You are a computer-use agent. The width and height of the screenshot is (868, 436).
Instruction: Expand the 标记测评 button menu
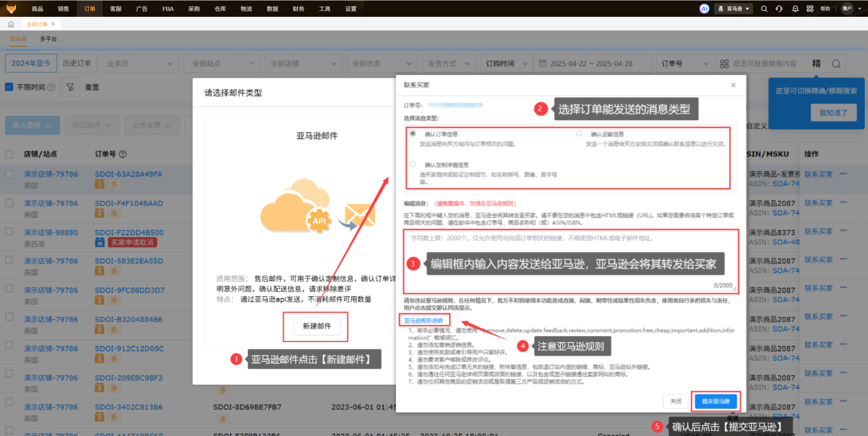coord(92,125)
